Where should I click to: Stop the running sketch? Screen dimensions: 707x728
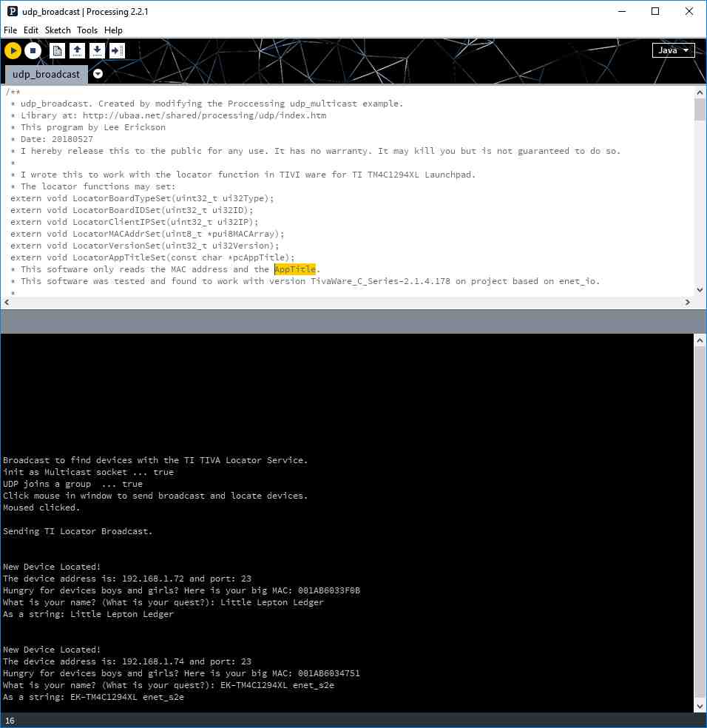click(x=33, y=50)
